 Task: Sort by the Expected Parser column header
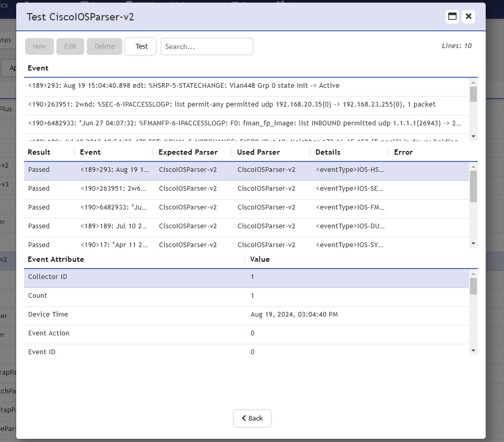[x=188, y=152]
